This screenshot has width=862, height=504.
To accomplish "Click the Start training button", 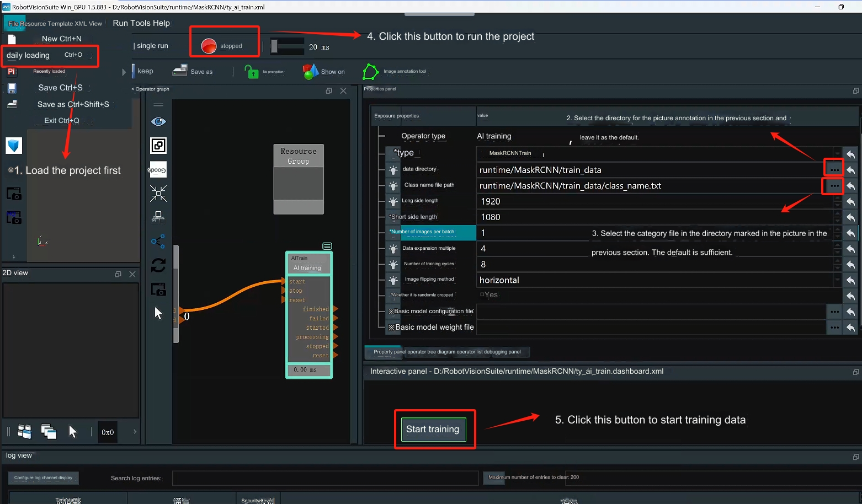I will coord(433,429).
